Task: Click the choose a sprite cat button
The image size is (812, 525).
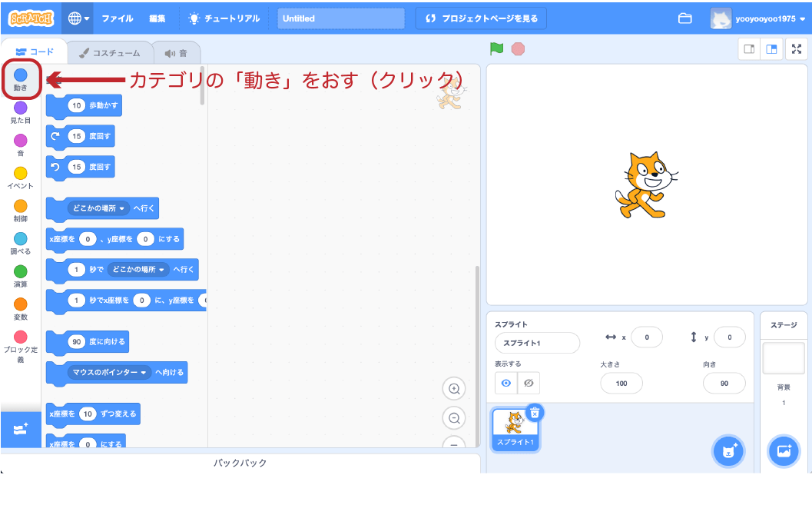Action: 728,451
